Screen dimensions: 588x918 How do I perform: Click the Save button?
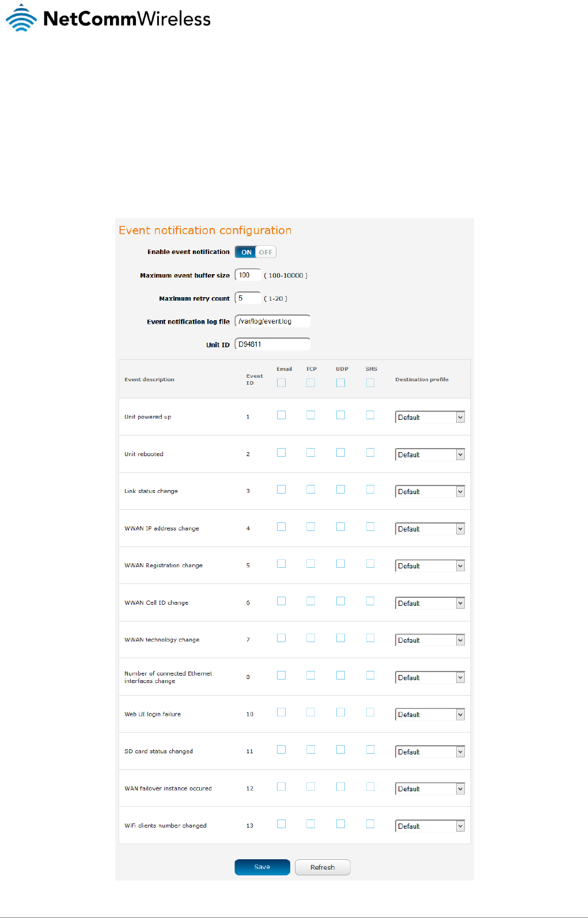click(262, 867)
